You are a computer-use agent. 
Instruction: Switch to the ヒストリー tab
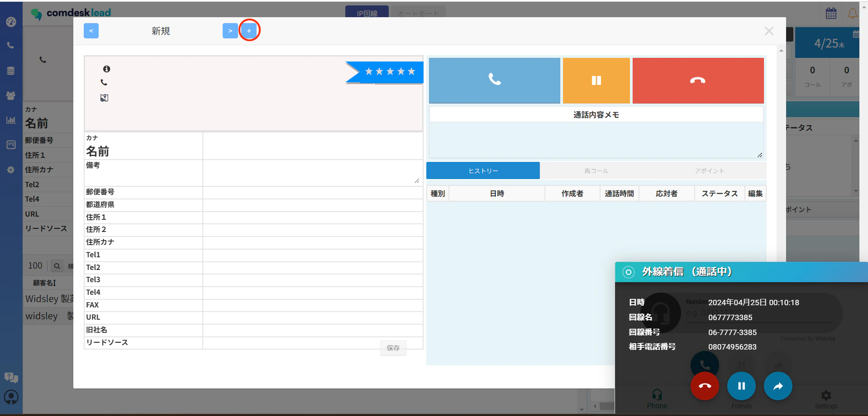pos(483,170)
